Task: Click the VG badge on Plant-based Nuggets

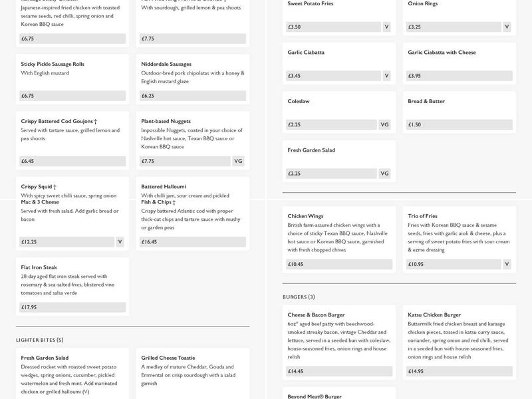Action: [x=239, y=161]
